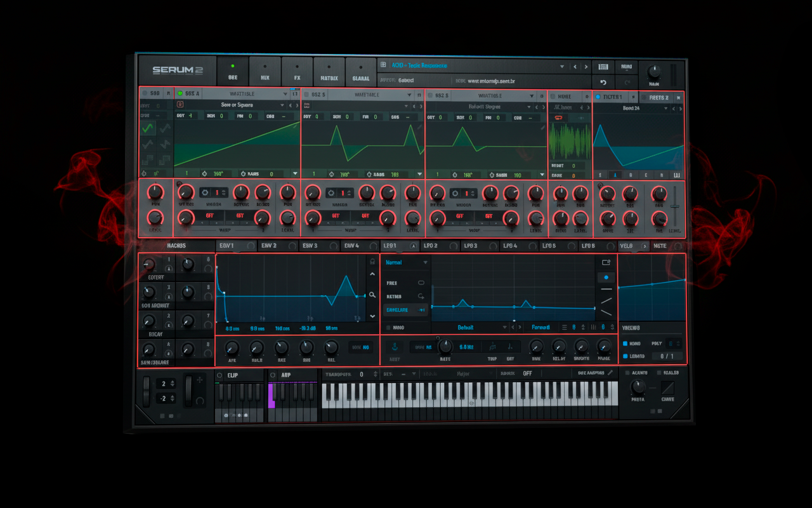
Task: Click the magnifier zoom icon in envelope editor
Action: click(372, 295)
